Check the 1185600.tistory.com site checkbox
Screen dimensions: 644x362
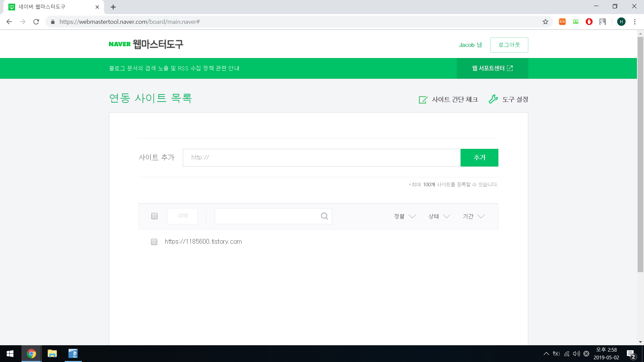(154, 242)
